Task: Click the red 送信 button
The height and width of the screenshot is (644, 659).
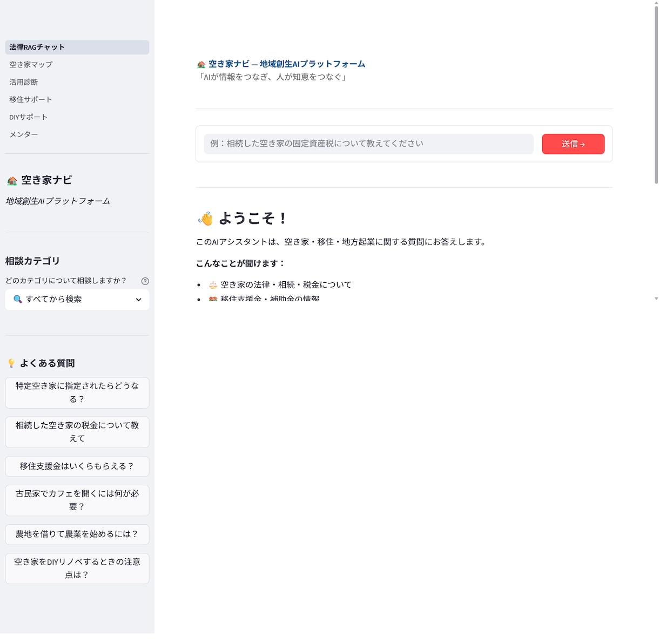Action: click(x=573, y=144)
